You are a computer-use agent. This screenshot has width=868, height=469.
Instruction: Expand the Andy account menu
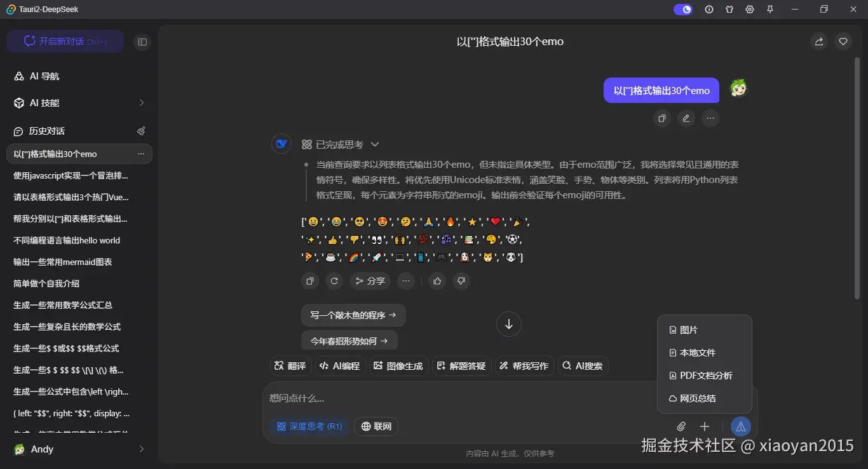coord(78,449)
